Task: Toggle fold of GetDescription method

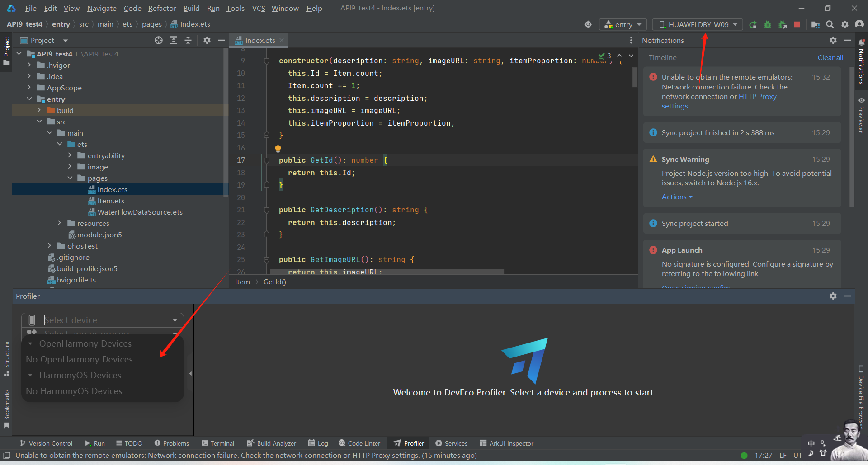Action: (x=267, y=210)
